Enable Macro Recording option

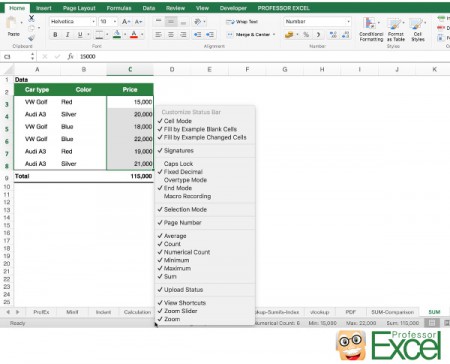[187, 196]
